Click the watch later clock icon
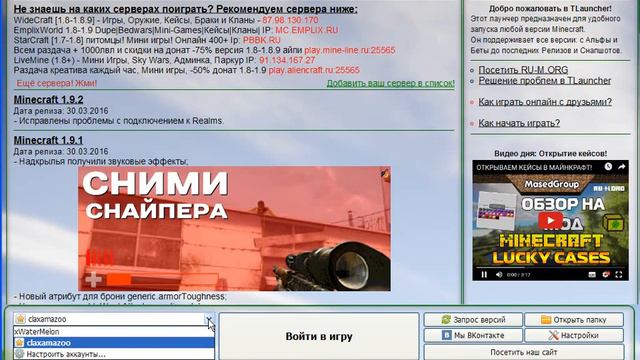The width and height of the screenshot is (640, 360). tap(608, 167)
